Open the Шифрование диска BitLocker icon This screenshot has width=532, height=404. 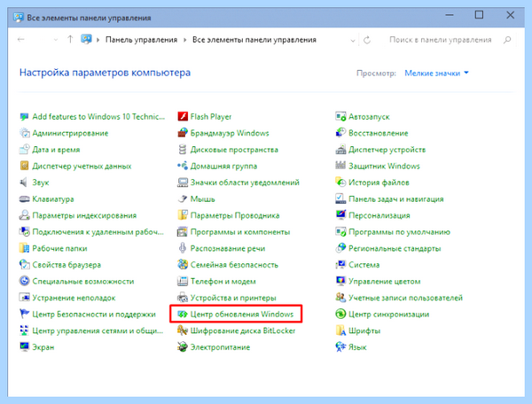(183, 330)
